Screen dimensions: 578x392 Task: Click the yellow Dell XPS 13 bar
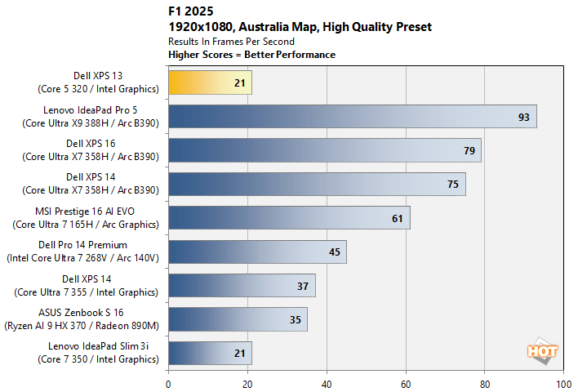pyautogui.click(x=210, y=82)
